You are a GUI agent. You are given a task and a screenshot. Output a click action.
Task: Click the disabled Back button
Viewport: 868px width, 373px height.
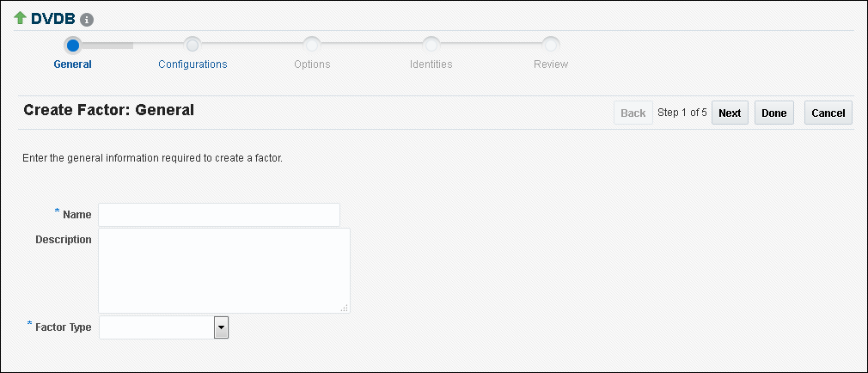[x=633, y=113]
